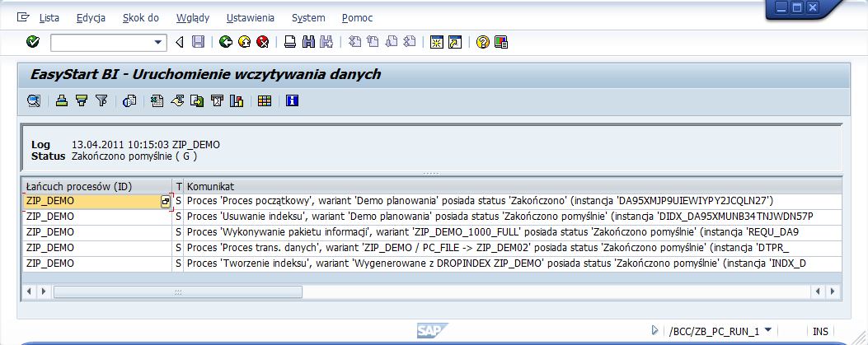Click the right arrow beside the left scrollbar's left arrow
The width and height of the screenshot is (868, 345).
click(43, 291)
